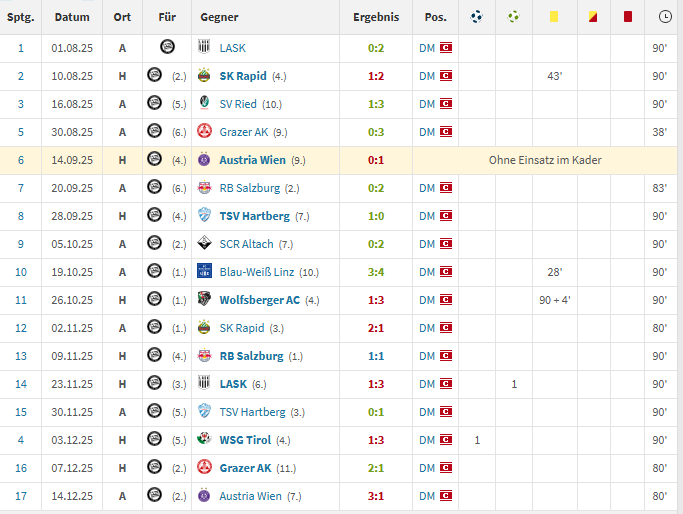Image resolution: width=683 pixels, height=514 pixels.
Task: Open the 0:3 result against Grazer AK
Action: click(376, 132)
